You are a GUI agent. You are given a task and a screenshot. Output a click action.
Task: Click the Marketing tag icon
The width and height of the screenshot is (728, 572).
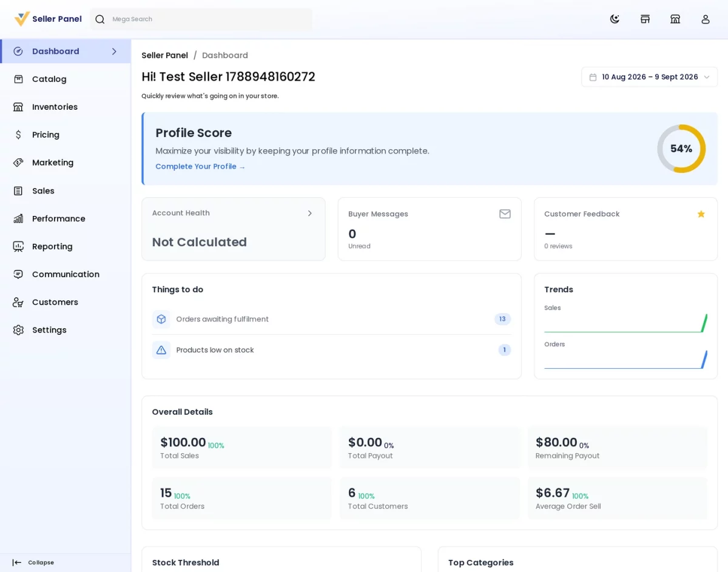pyautogui.click(x=18, y=163)
